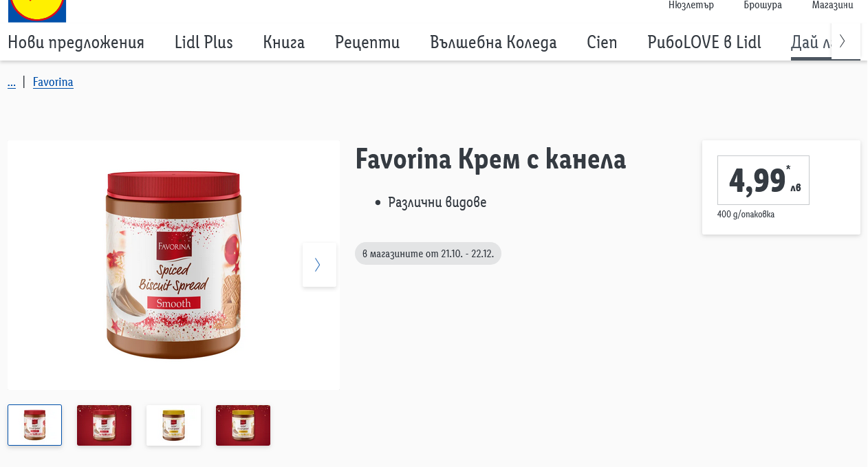Image resolution: width=868 pixels, height=467 pixels.
Task: Open РибоLOVE в Lidl section
Action: tap(704, 42)
